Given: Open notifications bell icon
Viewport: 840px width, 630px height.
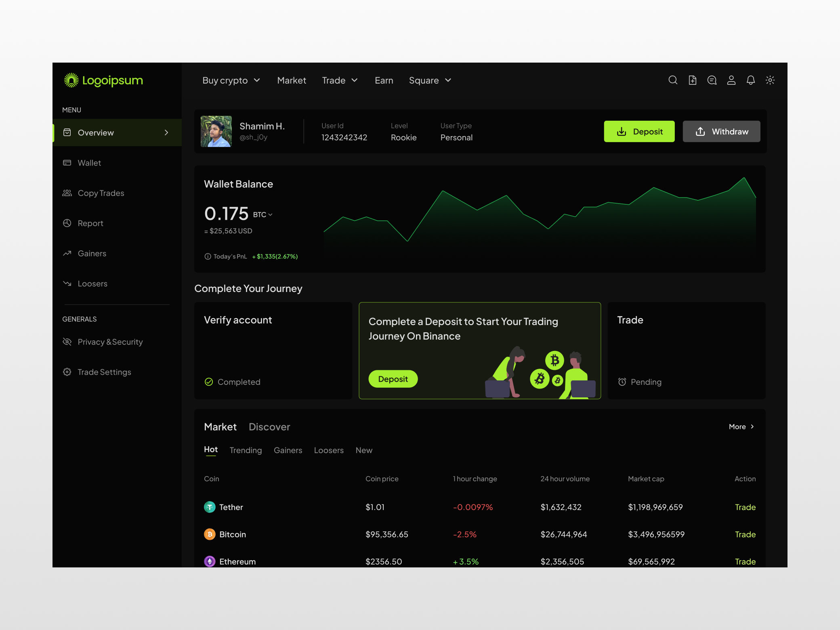Looking at the screenshot, I should 751,80.
